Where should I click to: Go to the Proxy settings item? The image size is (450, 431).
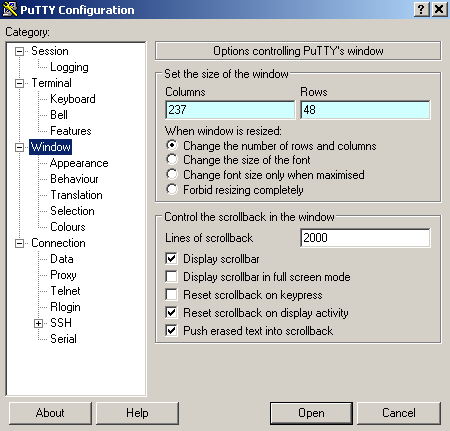(x=63, y=275)
